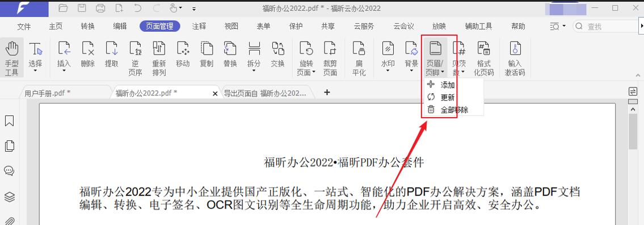Click the Redo arrow
644x225 pixels.
tap(157, 8)
